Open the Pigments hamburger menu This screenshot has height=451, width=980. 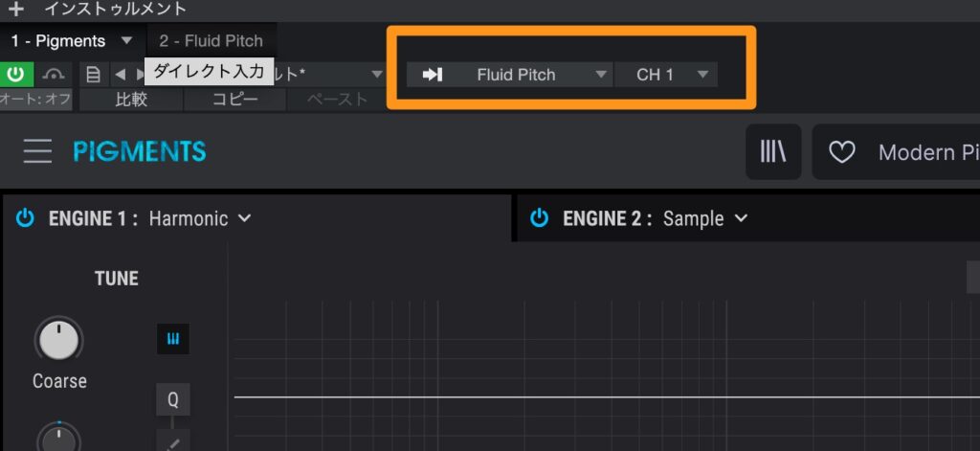click(37, 151)
